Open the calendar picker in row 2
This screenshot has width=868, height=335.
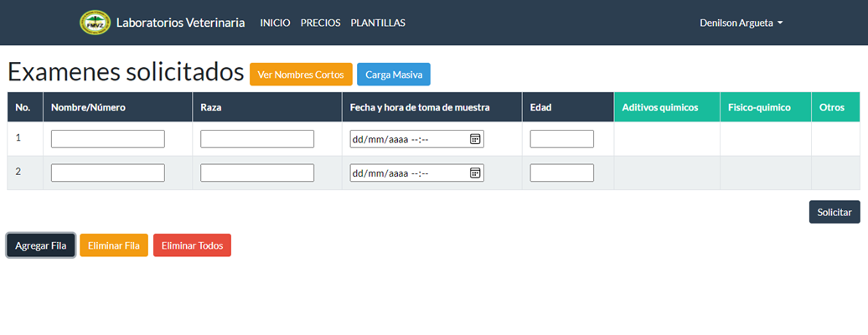click(x=475, y=173)
